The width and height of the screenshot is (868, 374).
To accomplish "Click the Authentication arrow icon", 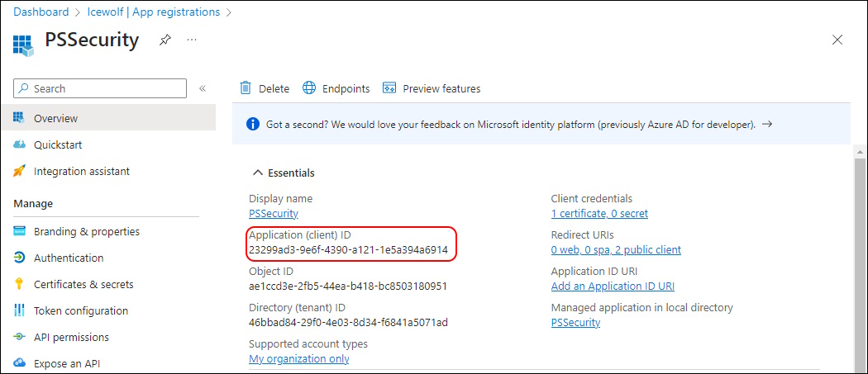I will tap(19, 258).
